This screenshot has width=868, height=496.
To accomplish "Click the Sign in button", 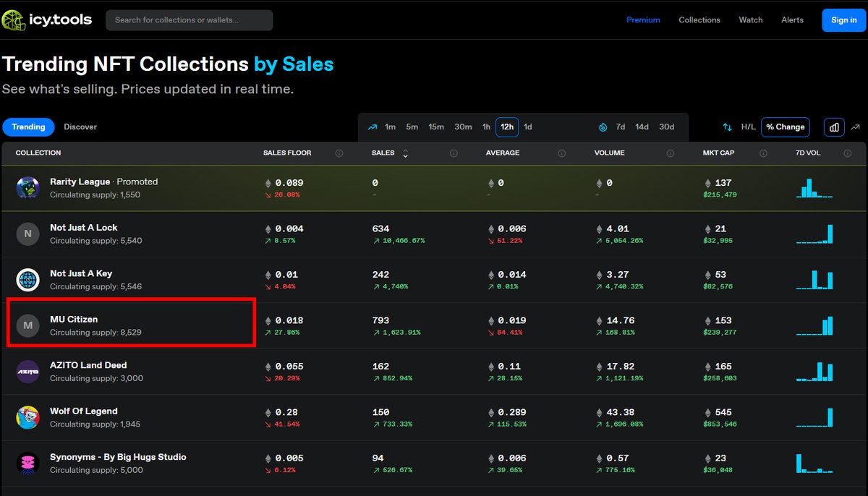I will [843, 20].
